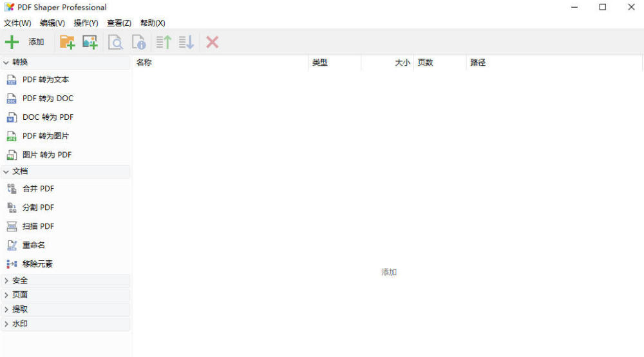644x357 pixels.
Task: Click the 合并 PDF icon
Action: pyautogui.click(x=12, y=189)
